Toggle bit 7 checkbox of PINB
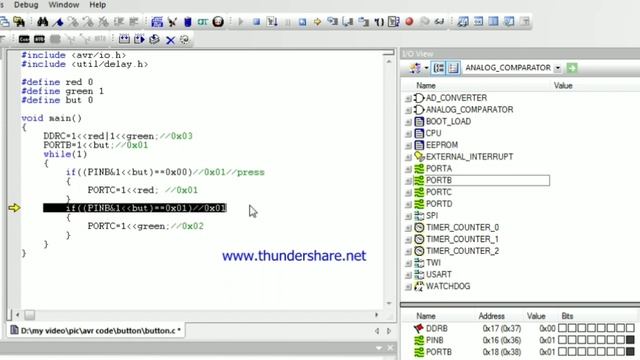640x360 pixels. 562,340
